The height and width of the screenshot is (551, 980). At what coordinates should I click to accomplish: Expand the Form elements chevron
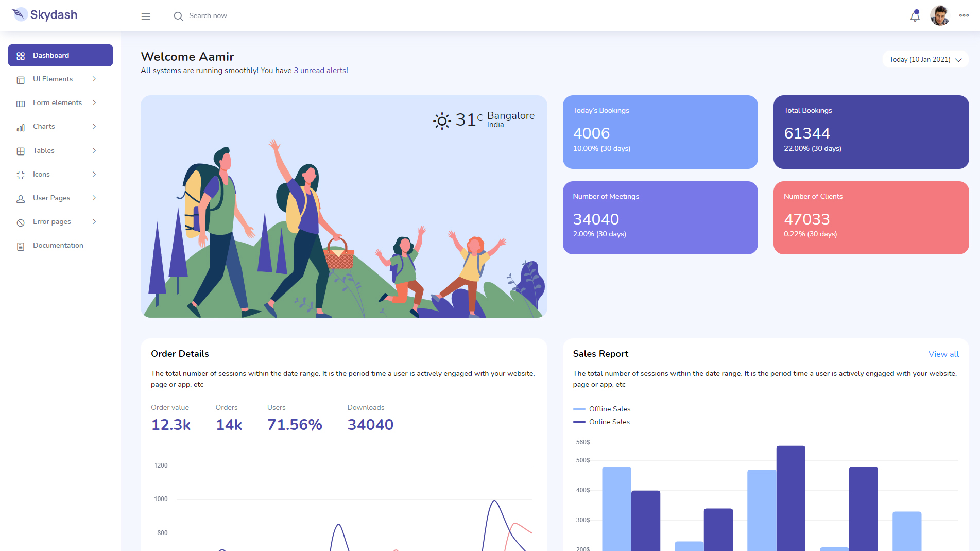pos(94,102)
